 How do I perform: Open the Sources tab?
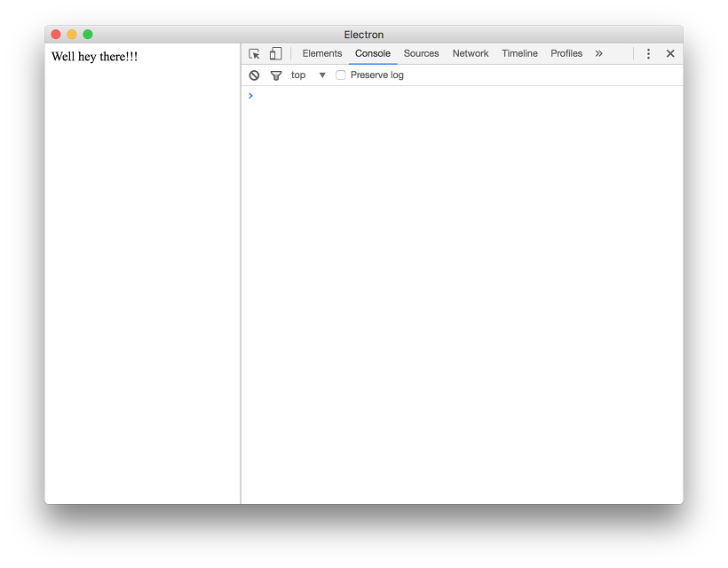[421, 54]
